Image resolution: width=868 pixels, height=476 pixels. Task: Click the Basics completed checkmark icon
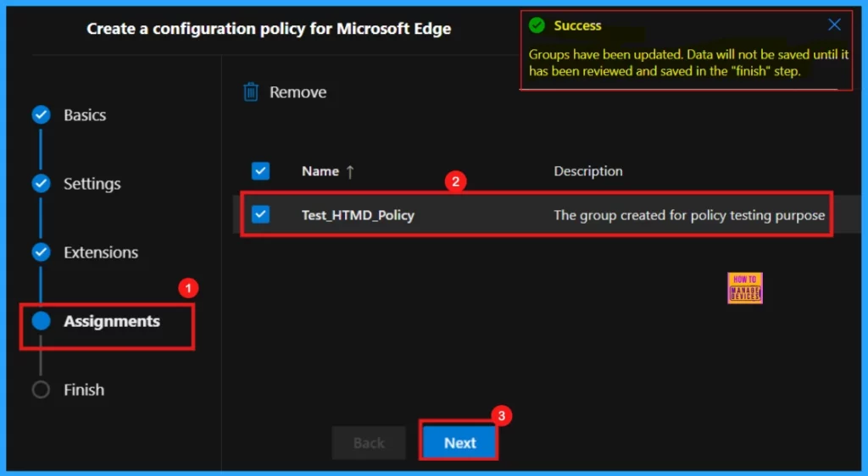click(41, 114)
